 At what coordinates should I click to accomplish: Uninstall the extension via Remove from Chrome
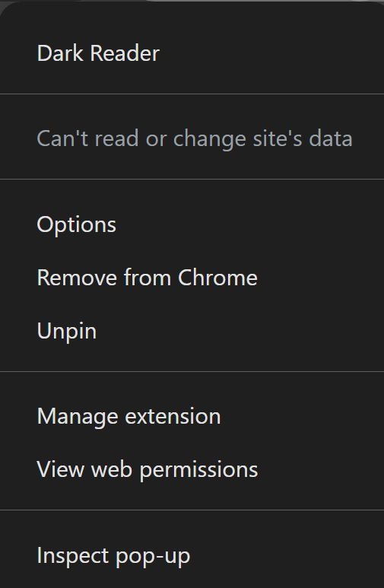192,278
